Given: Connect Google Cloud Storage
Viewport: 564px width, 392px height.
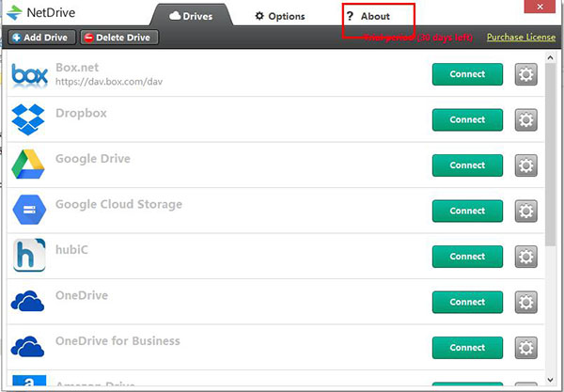Looking at the screenshot, I should tap(467, 211).
